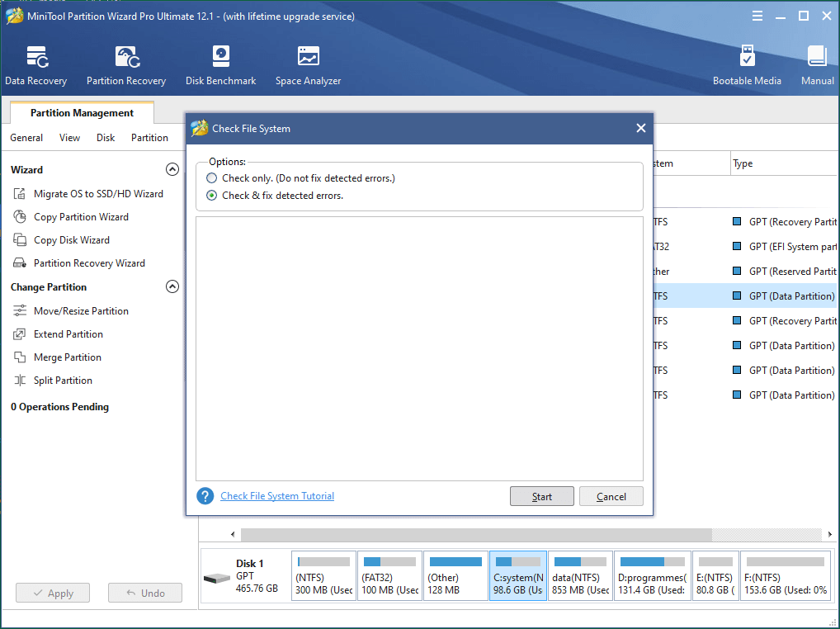
Task: Select the C:system partition block
Action: 518,575
